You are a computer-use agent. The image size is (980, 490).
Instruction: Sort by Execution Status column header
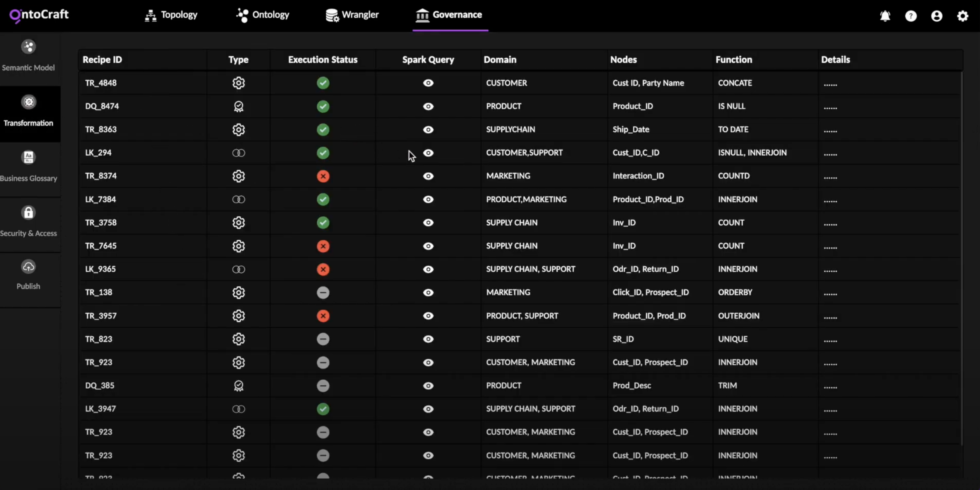[x=322, y=60]
